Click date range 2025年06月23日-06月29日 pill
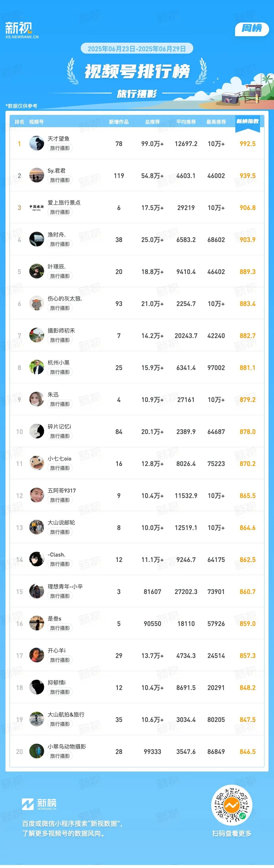The height and width of the screenshot is (868, 274). pos(137,48)
